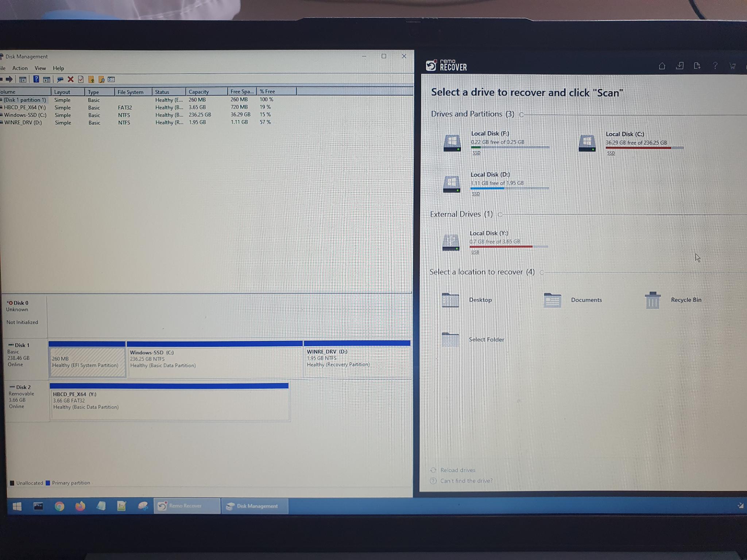Maximize the Disk Management window

[x=384, y=56]
